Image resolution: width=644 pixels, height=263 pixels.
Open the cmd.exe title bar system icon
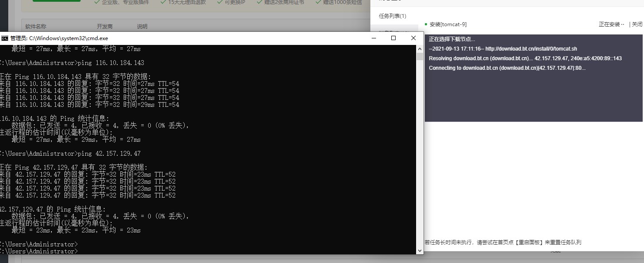tap(5, 38)
